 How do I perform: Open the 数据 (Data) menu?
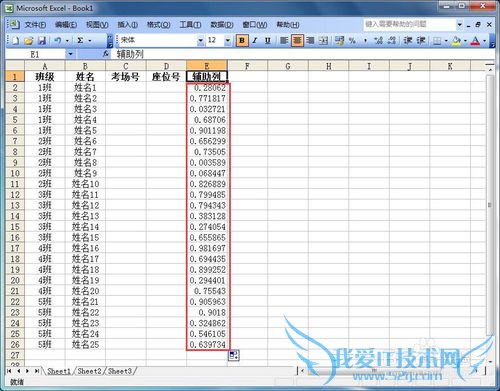(222, 25)
